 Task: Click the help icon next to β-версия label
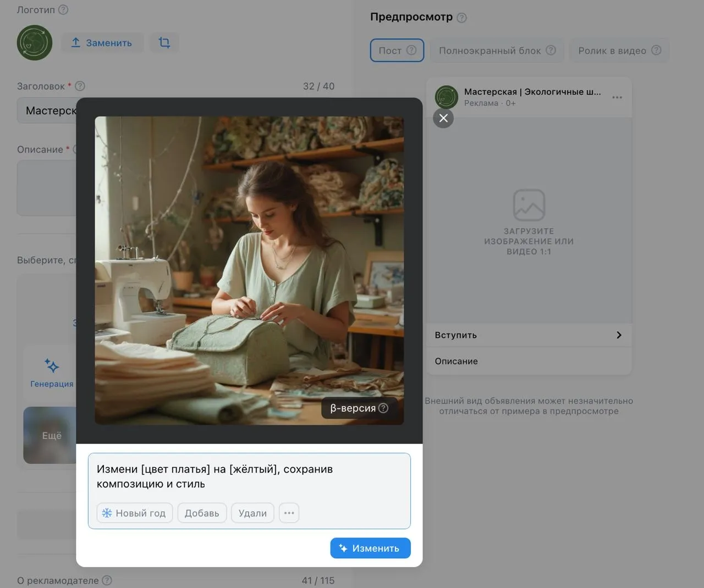(x=383, y=408)
